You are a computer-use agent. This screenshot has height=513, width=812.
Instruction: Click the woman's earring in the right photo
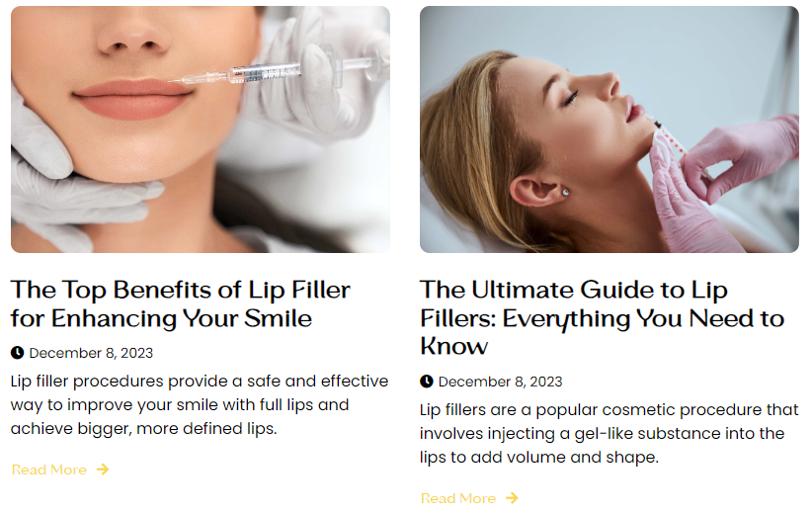[x=565, y=193]
